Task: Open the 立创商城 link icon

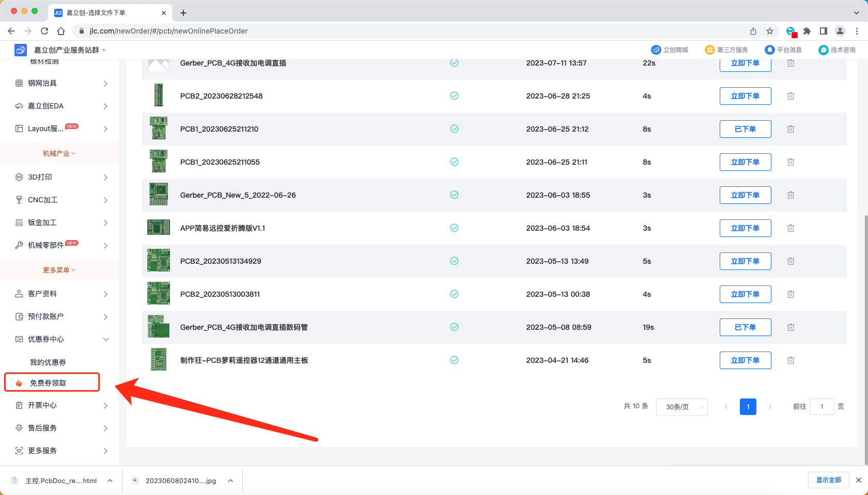Action: coord(656,50)
